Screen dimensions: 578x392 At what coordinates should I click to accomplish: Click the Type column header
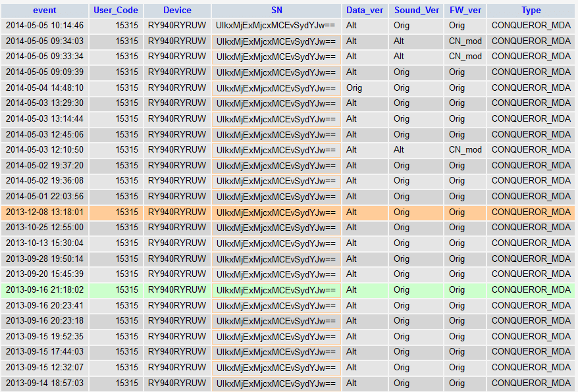coord(531,11)
